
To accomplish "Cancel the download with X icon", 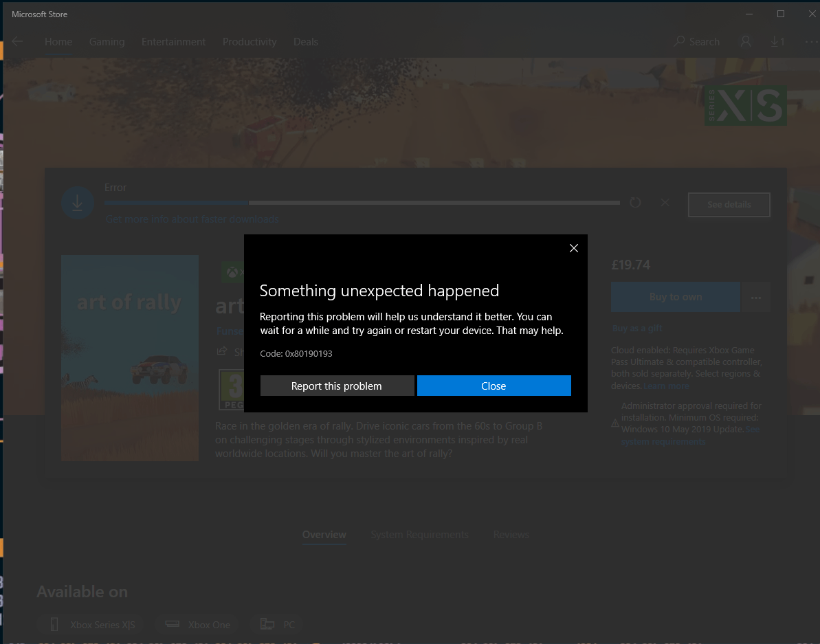I will (665, 202).
